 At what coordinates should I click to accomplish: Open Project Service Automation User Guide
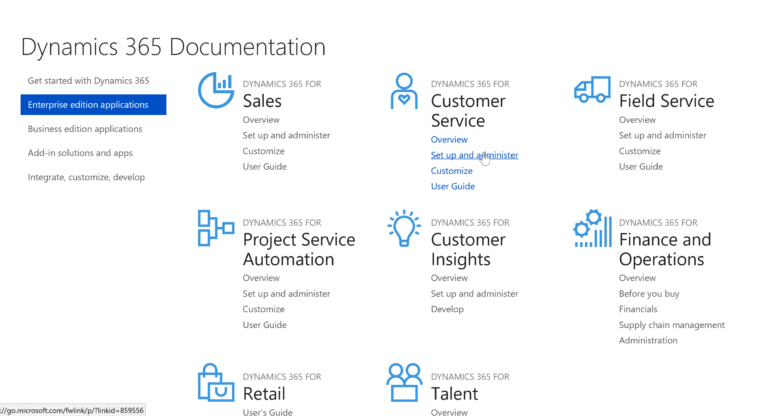264,325
